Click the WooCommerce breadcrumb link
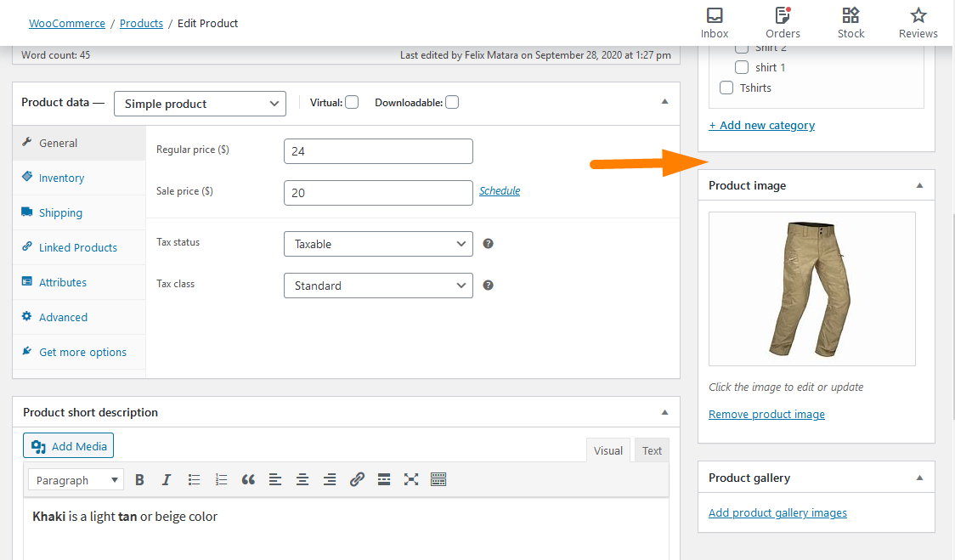Viewport: 955px width, 560px height. (67, 23)
